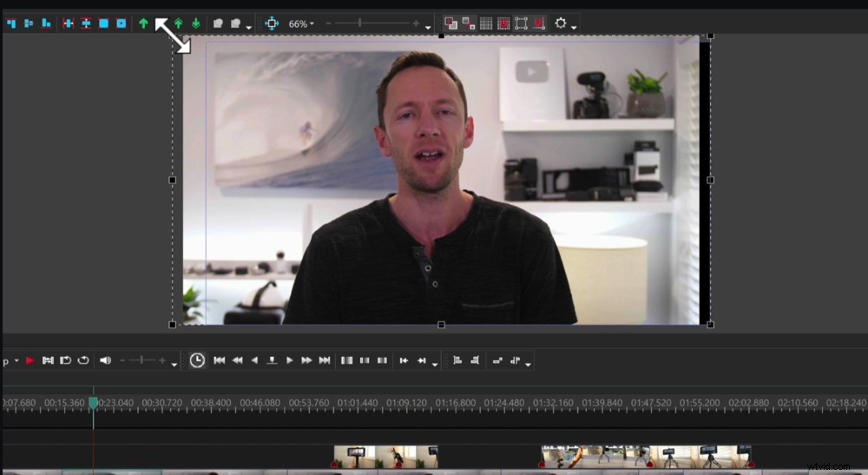The image size is (868, 475).
Task: Click the blue square with inner box icon
Action: (122, 23)
